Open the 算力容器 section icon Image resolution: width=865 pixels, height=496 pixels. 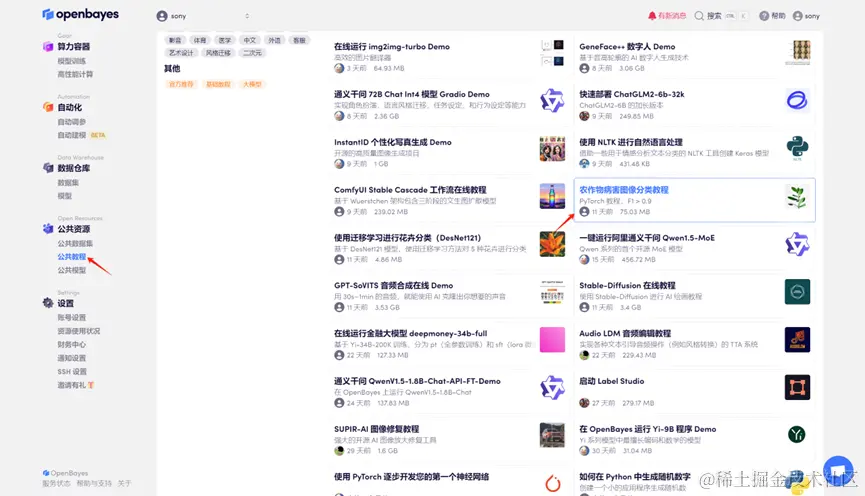point(48,47)
